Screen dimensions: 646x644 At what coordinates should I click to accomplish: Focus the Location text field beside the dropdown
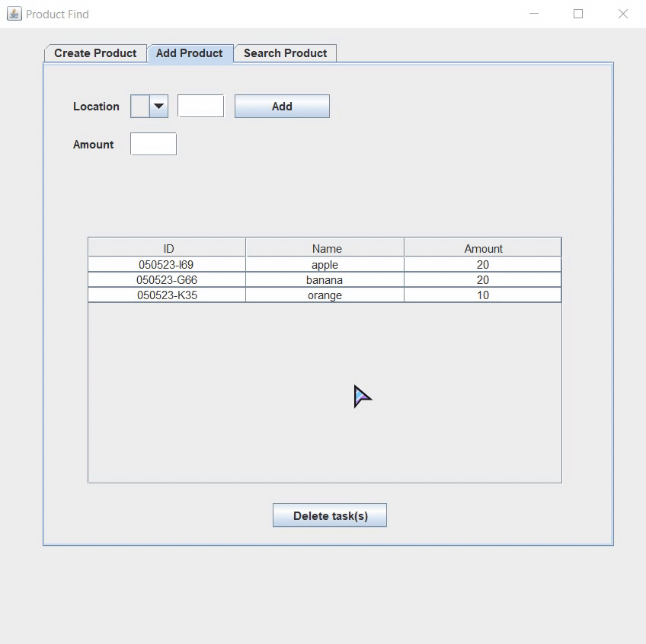[x=200, y=106]
